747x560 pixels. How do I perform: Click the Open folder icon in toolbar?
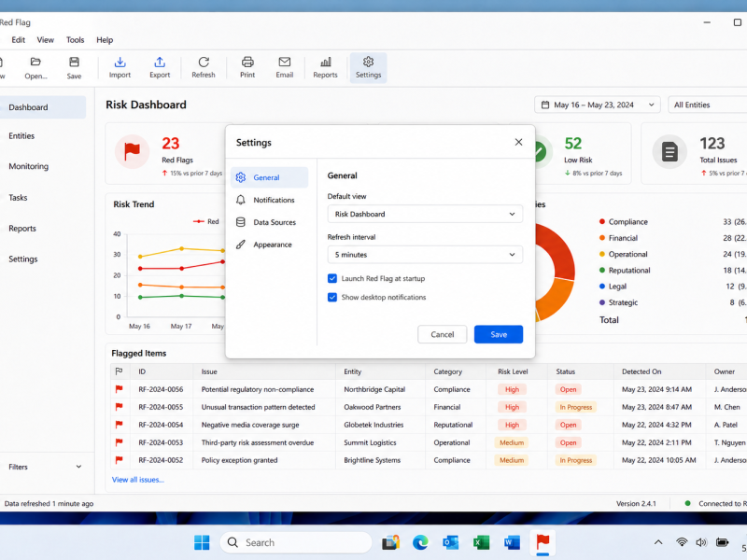click(35, 63)
